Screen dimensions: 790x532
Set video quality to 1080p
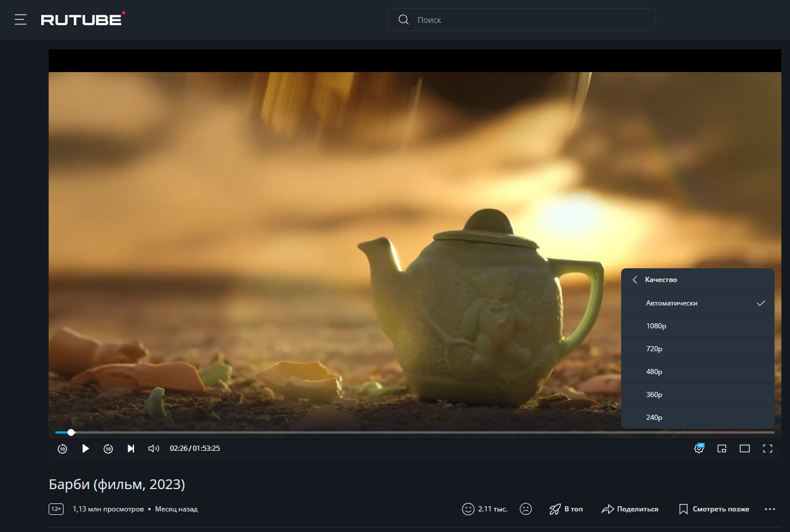698,326
